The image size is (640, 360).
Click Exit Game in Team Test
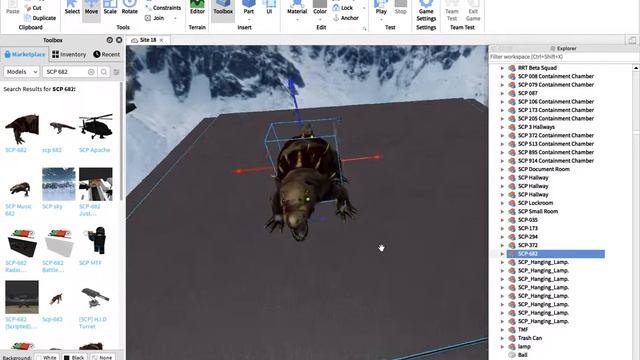point(473,11)
